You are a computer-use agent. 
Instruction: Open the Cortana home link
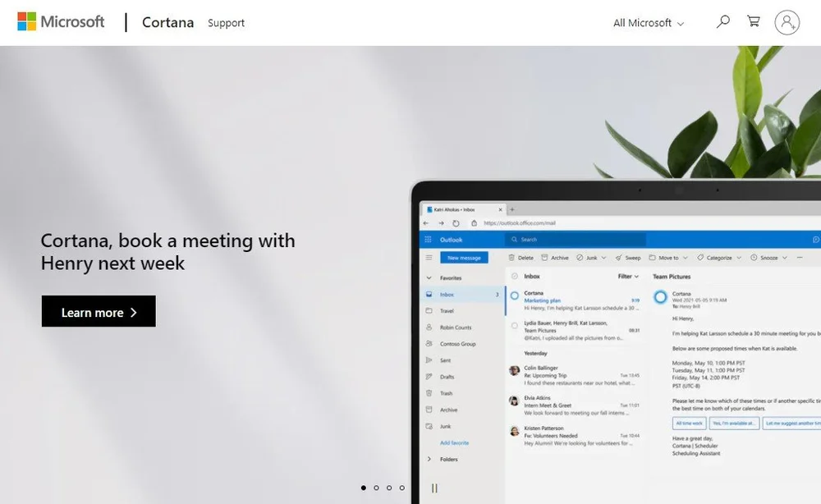(167, 22)
